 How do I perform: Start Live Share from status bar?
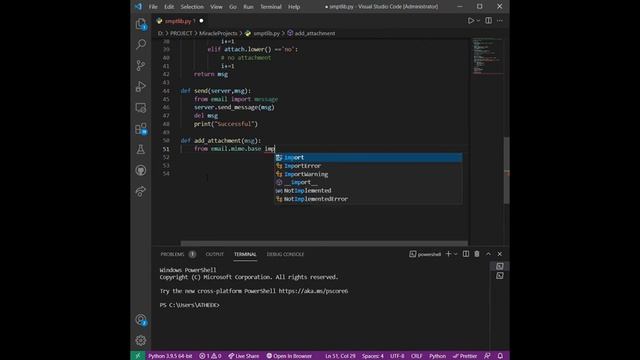(x=243, y=356)
